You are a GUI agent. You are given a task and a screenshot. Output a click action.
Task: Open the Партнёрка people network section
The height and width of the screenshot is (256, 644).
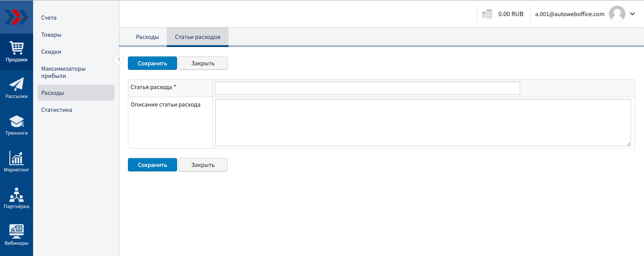17,199
